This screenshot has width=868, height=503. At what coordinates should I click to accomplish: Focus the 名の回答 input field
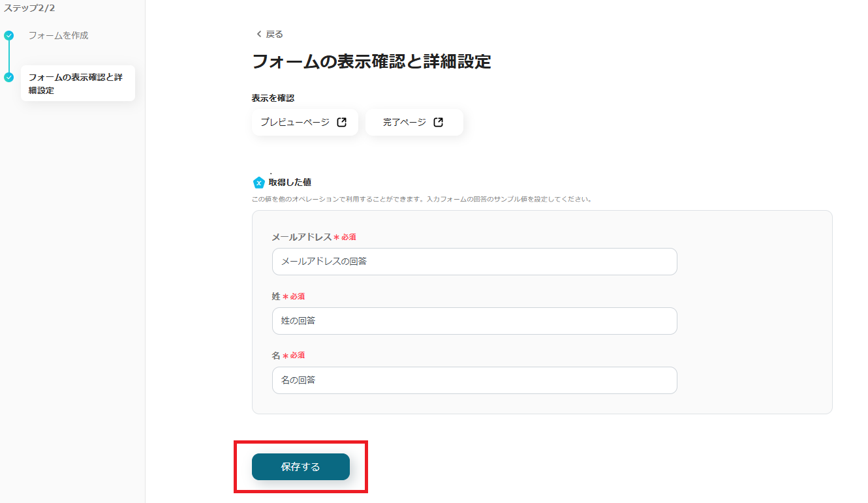coord(474,380)
